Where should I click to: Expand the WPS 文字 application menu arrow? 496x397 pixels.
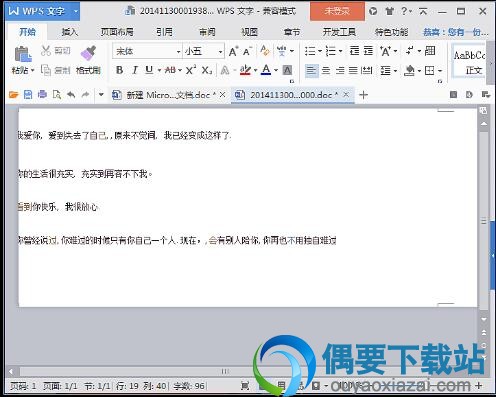pos(76,11)
